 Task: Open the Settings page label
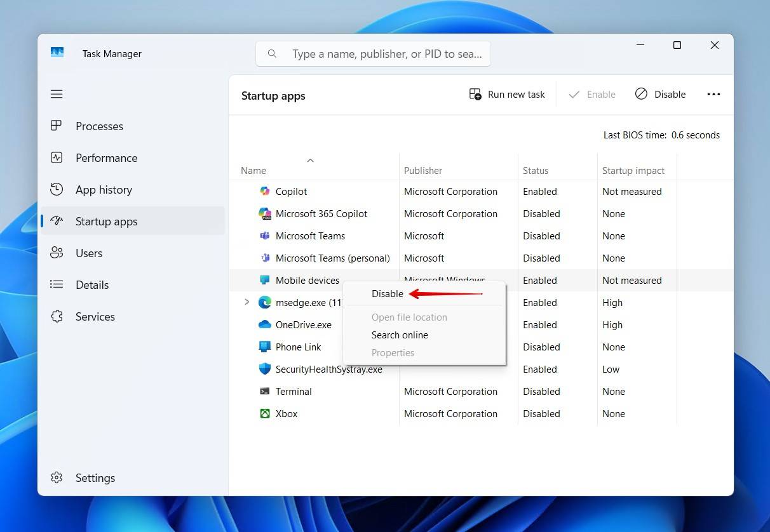click(x=95, y=477)
